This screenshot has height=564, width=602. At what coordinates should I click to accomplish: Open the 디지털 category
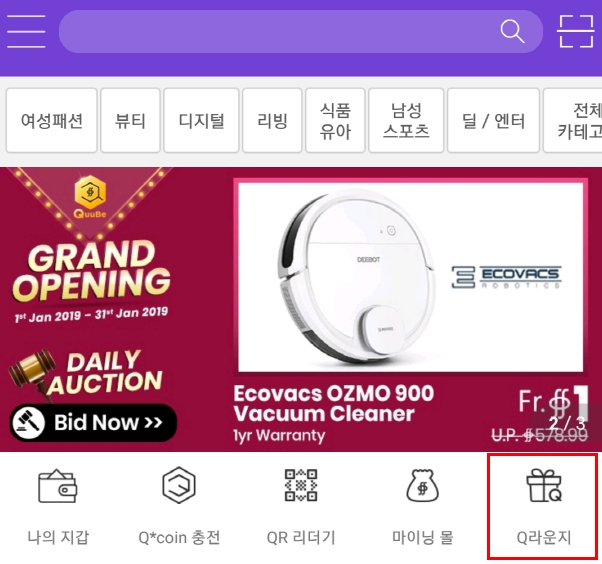click(x=201, y=121)
